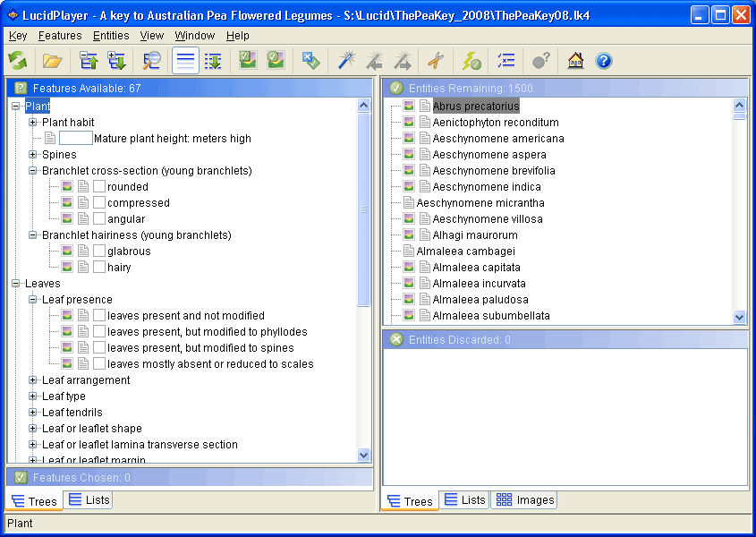The height and width of the screenshot is (537, 756).
Task: Click the Mature plant height input box
Action: [x=76, y=139]
